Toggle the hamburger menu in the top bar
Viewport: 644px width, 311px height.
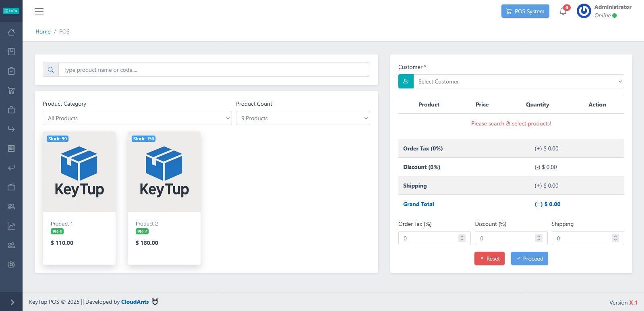point(39,12)
